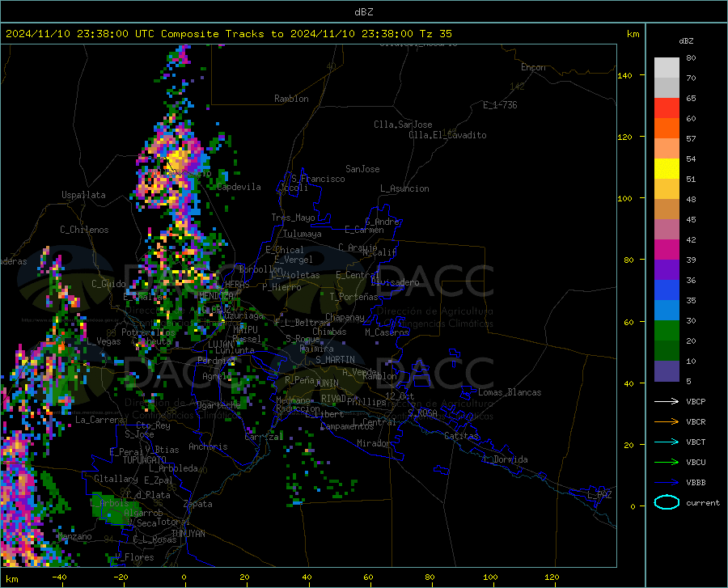
Task: Click the MENDOZA city label
Action: pos(216,296)
